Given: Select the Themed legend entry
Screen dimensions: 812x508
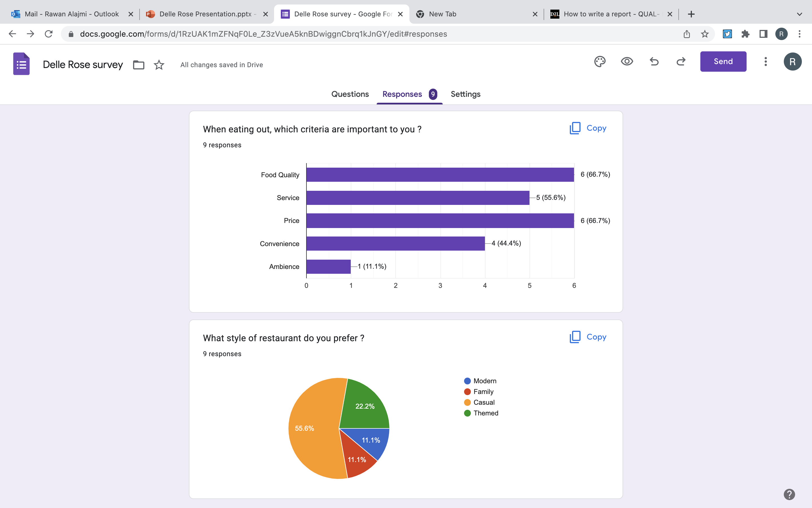Looking at the screenshot, I should pos(481,413).
